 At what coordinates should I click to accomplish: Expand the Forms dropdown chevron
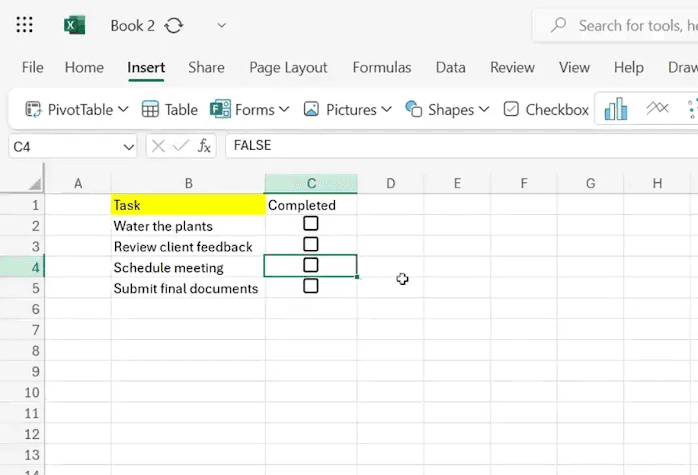click(284, 109)
